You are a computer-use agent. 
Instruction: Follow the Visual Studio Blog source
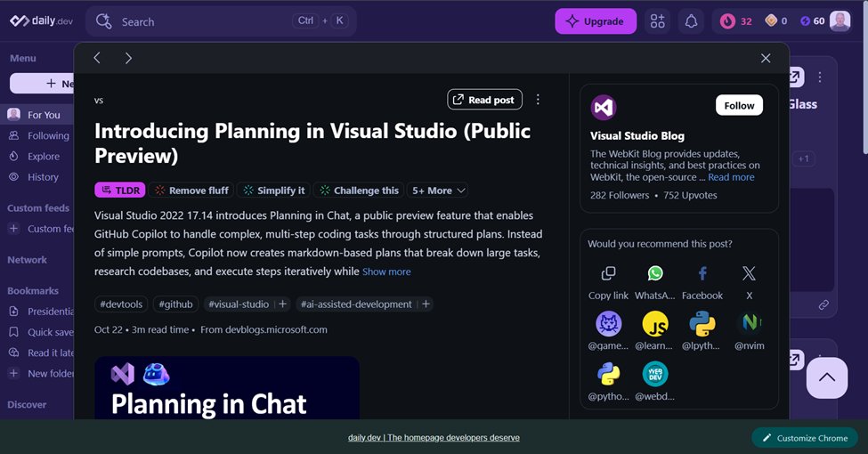tap(739, 105)
